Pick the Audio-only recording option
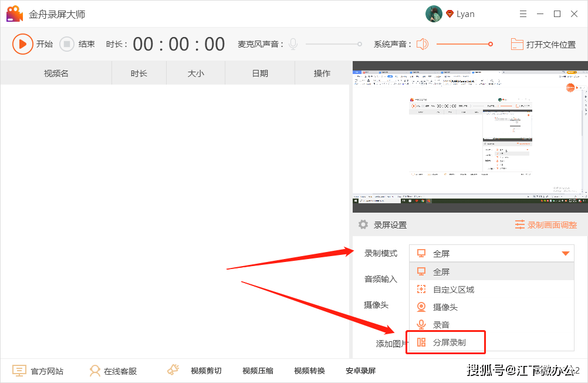The width and height of the screenshot is (588, 383). (x=441, y=325)
